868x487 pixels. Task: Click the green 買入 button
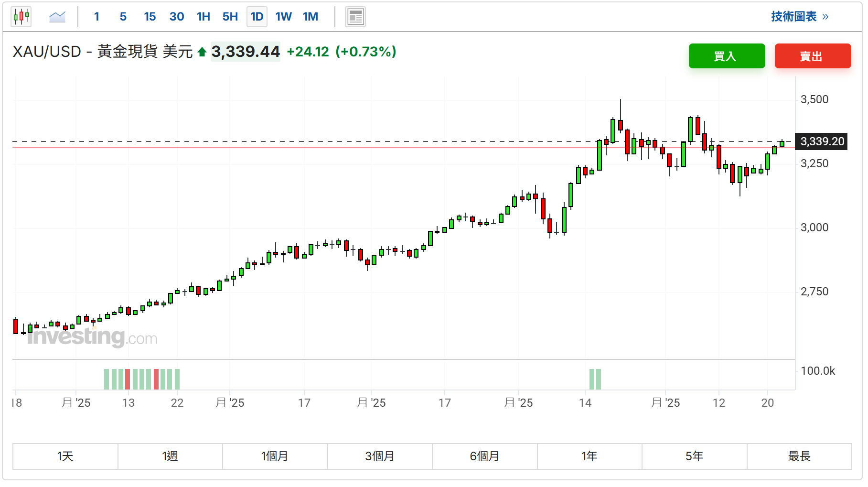tap(727, 56)
